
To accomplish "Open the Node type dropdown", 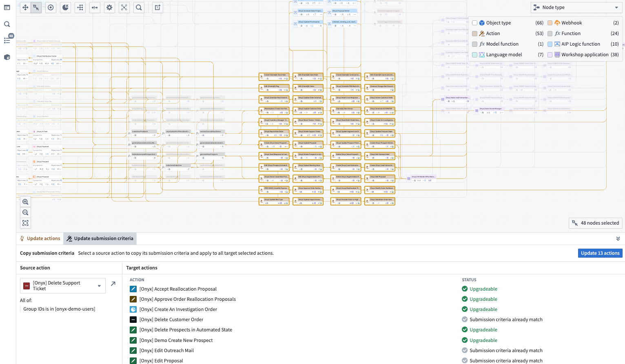I will pos(576,7).
